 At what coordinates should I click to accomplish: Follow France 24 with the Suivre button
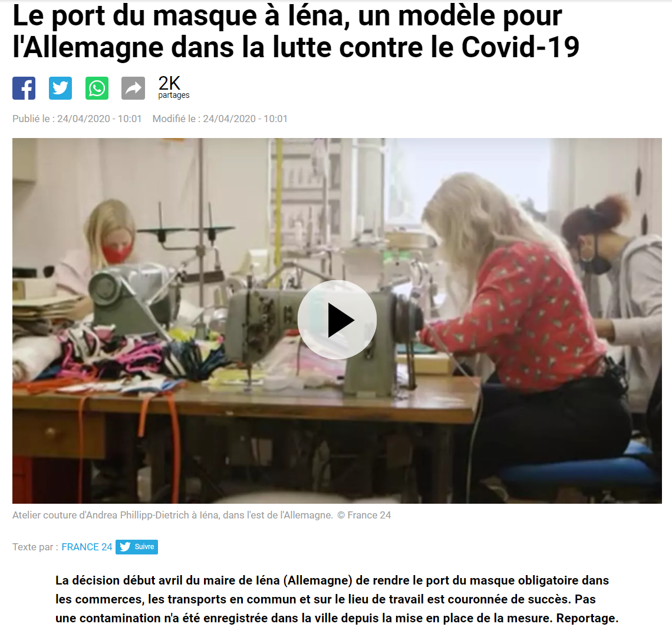coord(137,547)
